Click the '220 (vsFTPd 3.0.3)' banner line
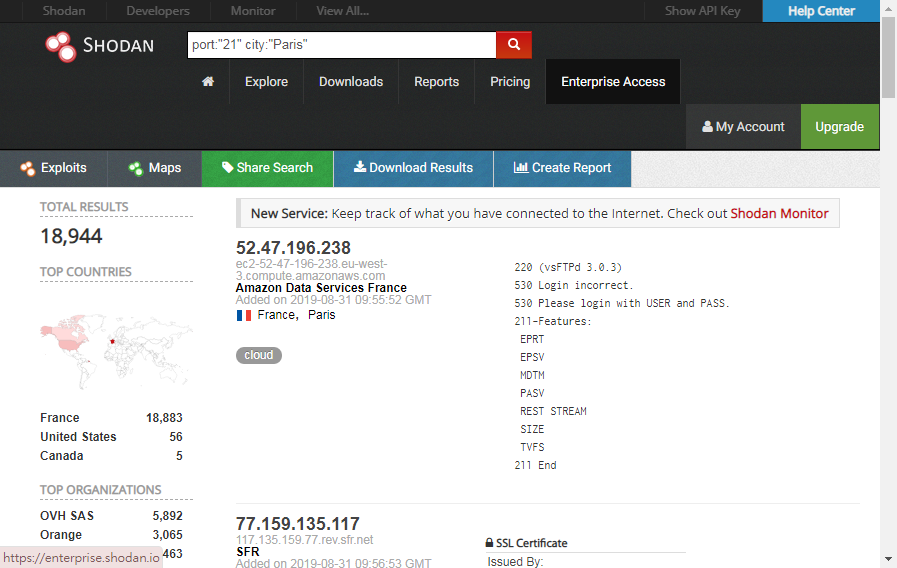 567,267
